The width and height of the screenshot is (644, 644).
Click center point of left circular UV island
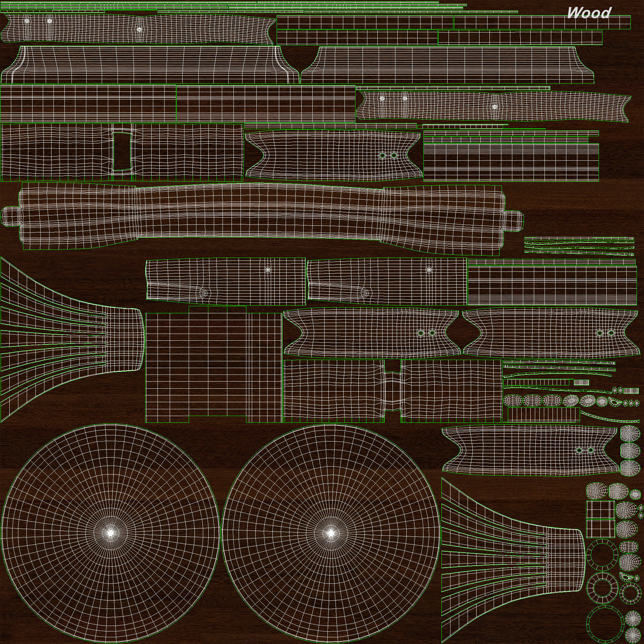(111, 533)
